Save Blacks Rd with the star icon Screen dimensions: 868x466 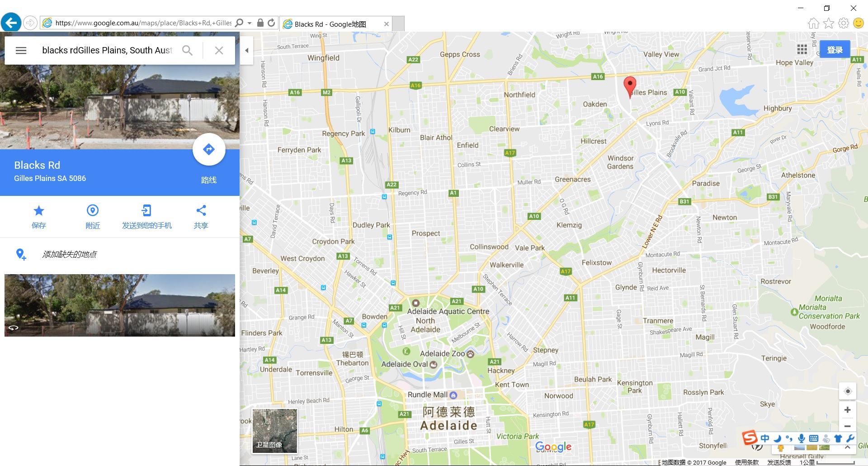click(x=39, y=211)
